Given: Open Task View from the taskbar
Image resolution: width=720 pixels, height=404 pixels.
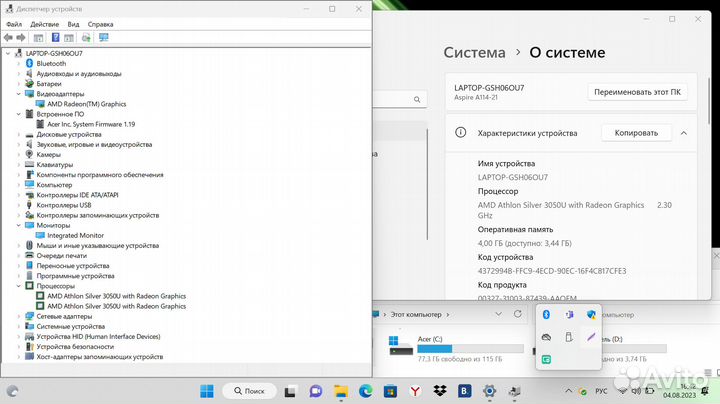Looking at the screenshot, I should 290,392.
